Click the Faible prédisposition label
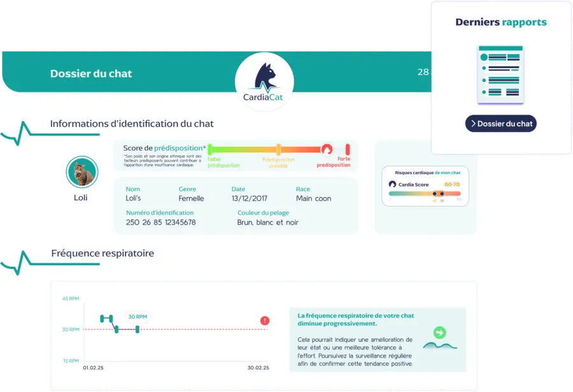This screenshot has height=392, width=573. pyautogui.click(x=223, y=162)
